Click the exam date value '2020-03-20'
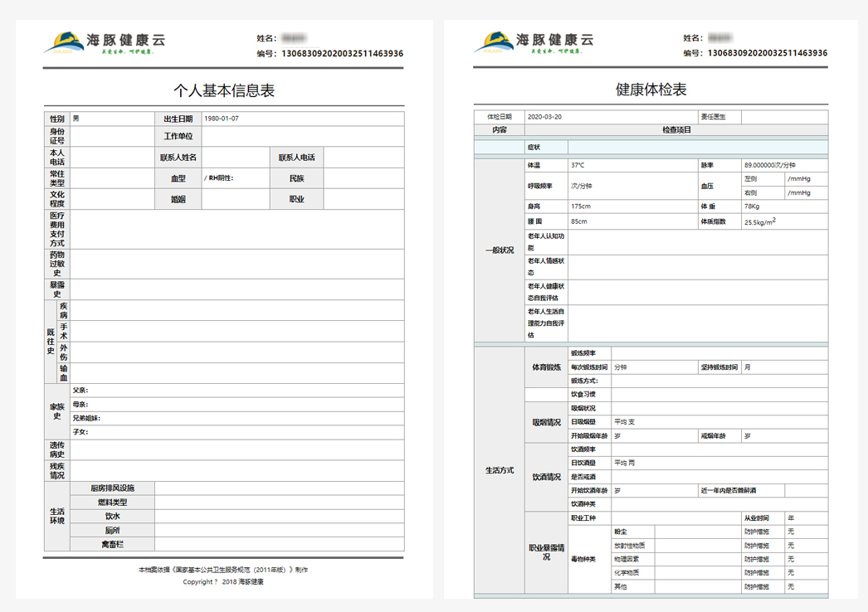 (x=544, y=117)
